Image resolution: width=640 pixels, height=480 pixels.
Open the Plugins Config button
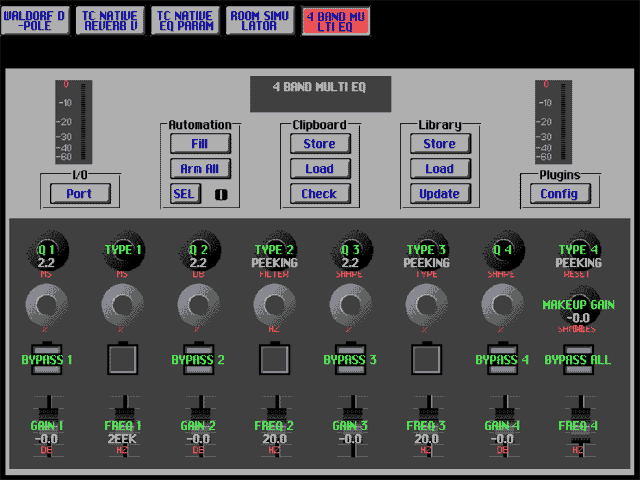point(560,193)
